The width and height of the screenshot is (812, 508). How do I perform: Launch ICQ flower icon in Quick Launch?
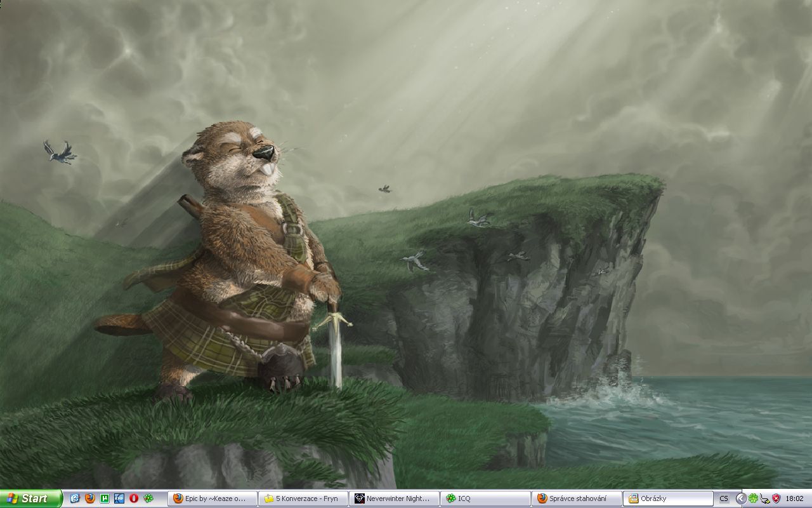click(148, 498)
